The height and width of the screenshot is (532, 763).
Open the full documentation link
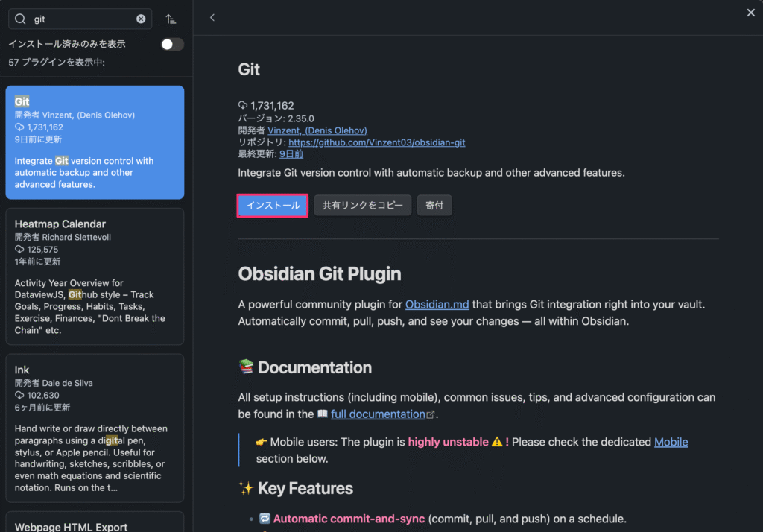click(378, 414)
